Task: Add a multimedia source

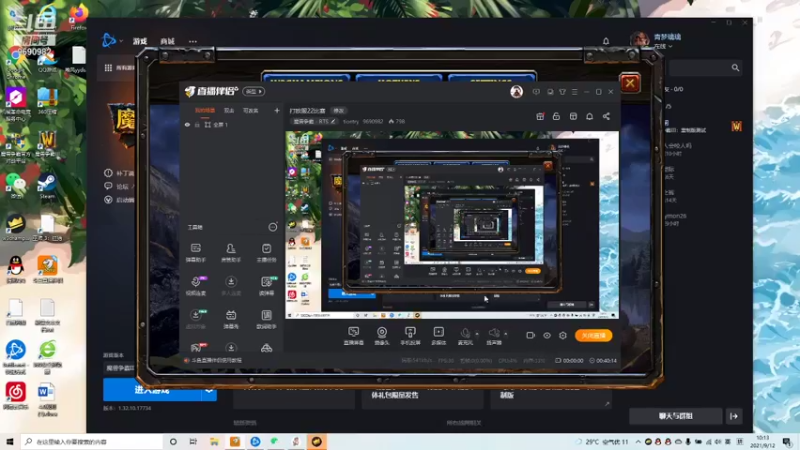Action: [438, 336]
